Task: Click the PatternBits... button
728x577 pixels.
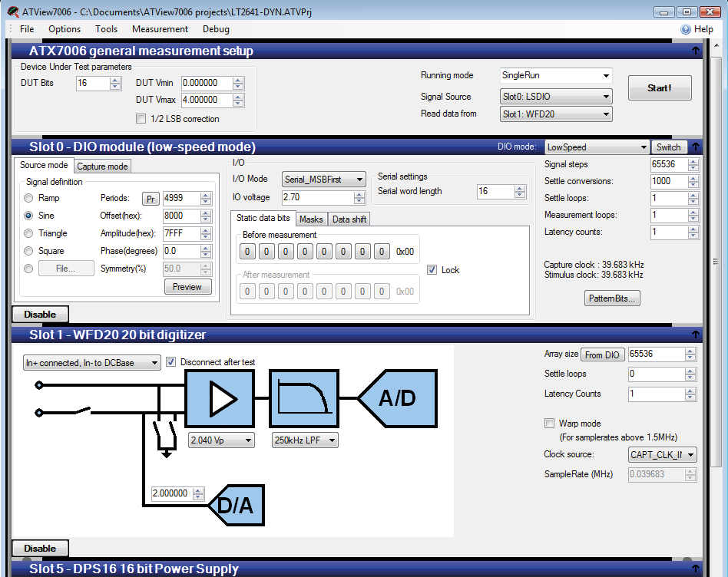Action: click(612, 298)
